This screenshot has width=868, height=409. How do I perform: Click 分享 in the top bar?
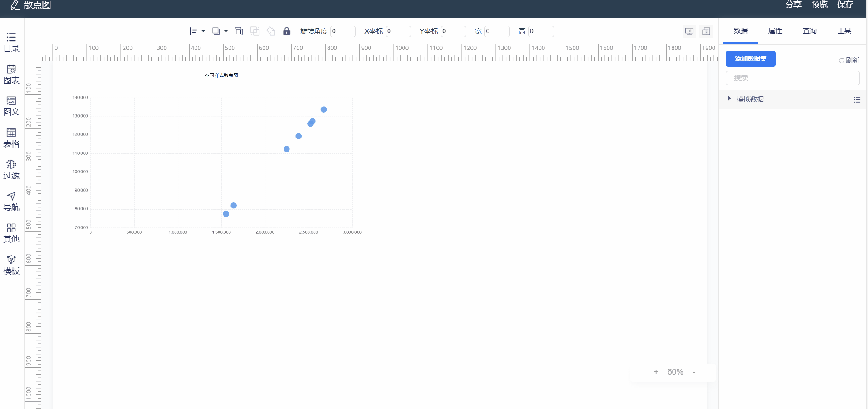pyautogui.click(x=793, y=5)
